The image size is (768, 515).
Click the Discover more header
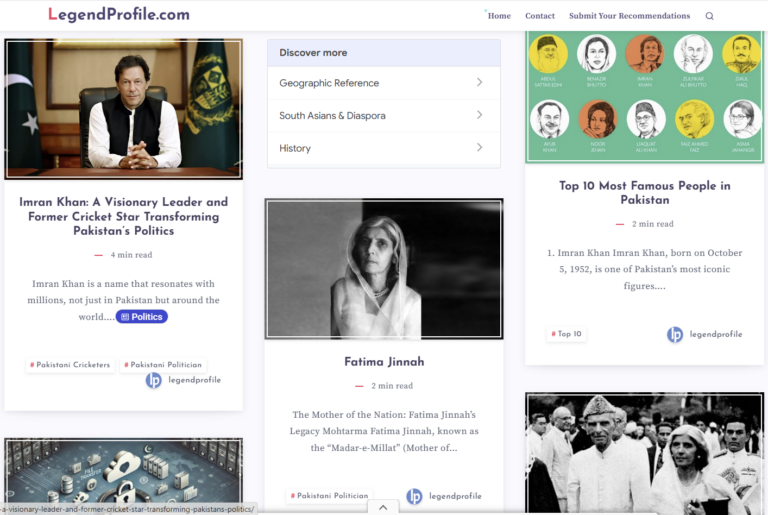pos(384,53)
